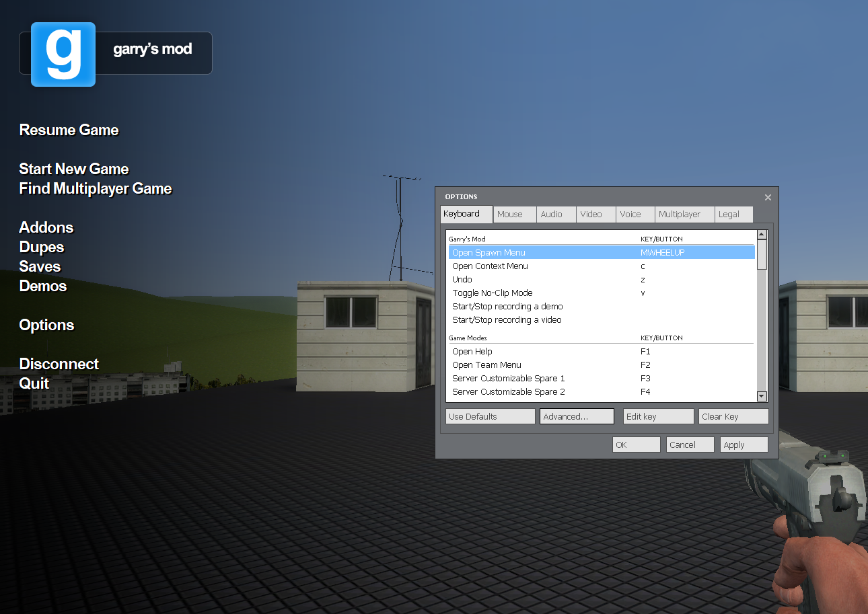Open the Dupes menu

point(42,247)
